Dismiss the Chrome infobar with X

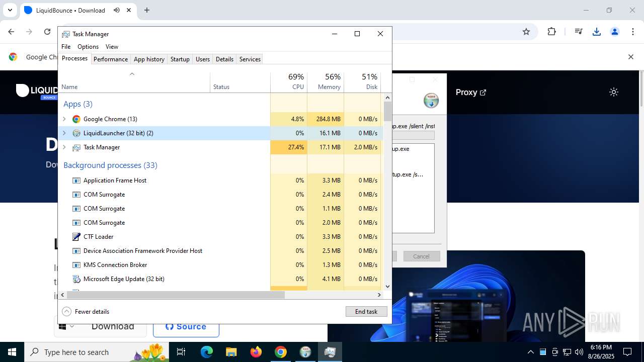click(631, 57)
